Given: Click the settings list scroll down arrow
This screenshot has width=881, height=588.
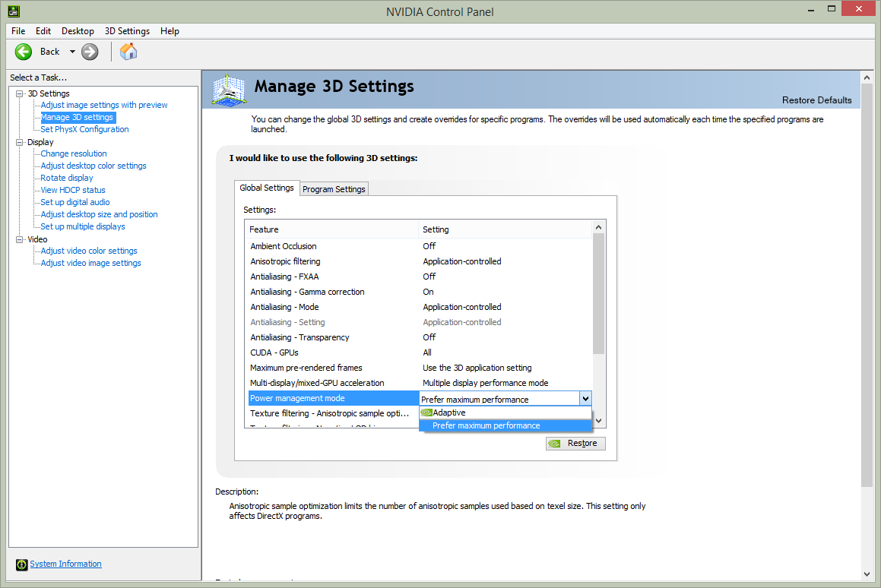Looking at the screenshot, I should click(x=598, y=421).
